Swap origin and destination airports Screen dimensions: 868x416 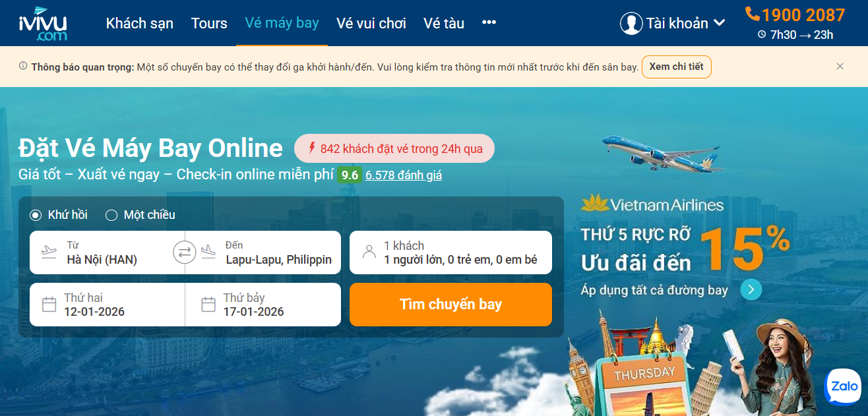click(x=185, y=252)
